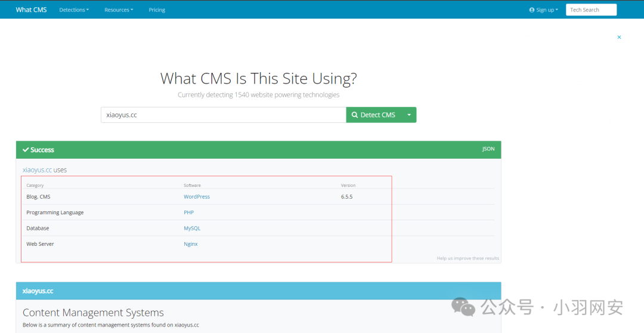
Task: View the results as JSON
Action: [x=488, y=149]
